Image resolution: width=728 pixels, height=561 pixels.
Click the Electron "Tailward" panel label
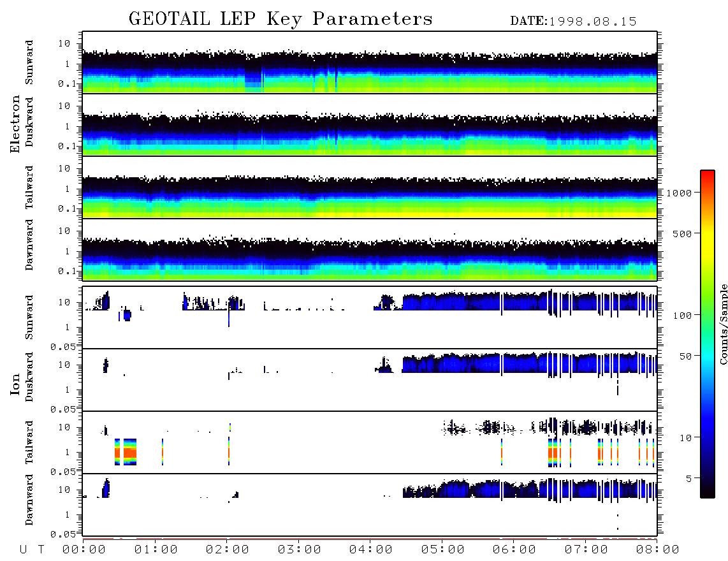click(x=29, y=187)
